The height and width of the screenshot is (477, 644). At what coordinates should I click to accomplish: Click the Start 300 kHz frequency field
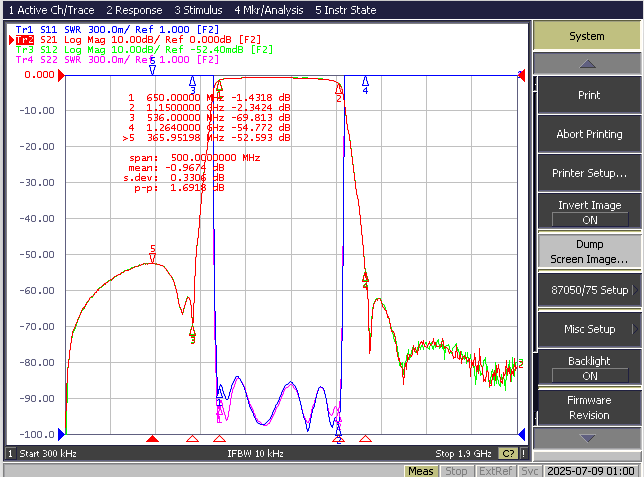click(x=48, y=454)
